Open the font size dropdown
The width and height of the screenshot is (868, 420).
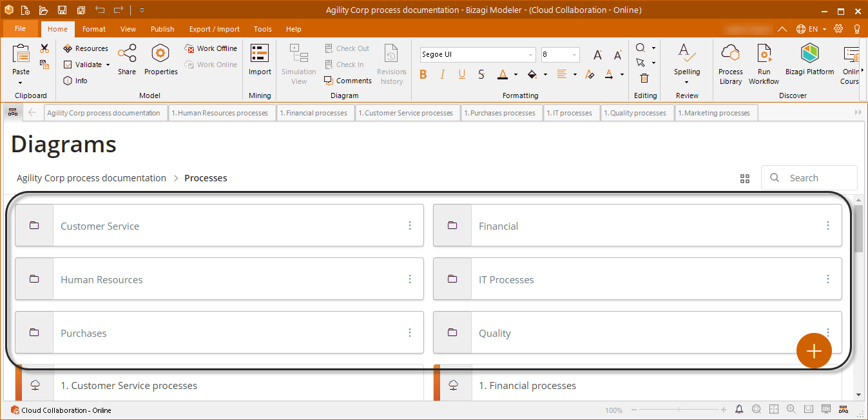[575, 55]
